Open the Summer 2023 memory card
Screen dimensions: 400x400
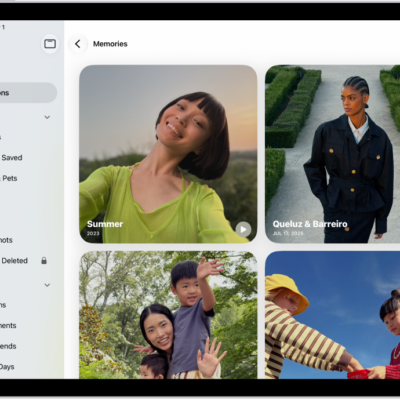[x=168, y=154]
